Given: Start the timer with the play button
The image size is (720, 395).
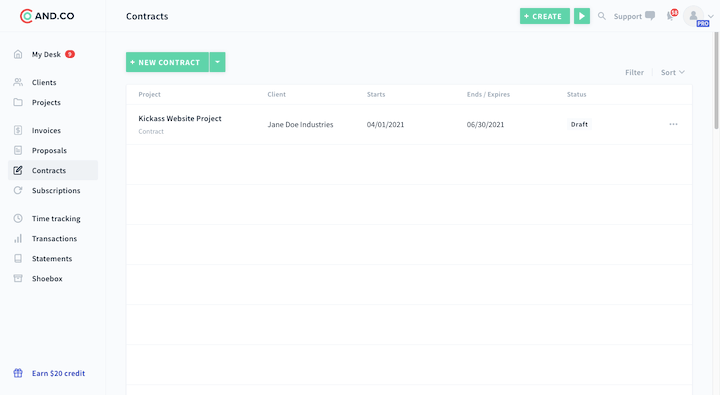Looking at the screenshot, I should coord(582,16).
